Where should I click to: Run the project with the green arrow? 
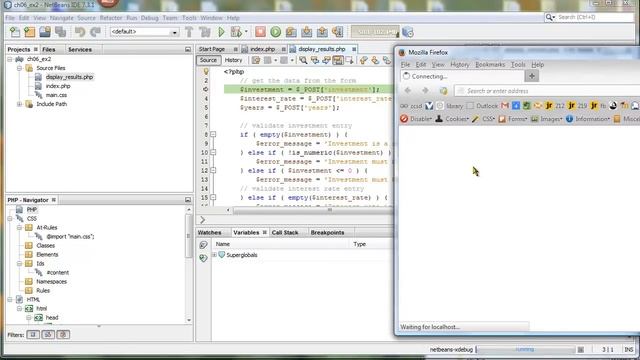point(221,32)
